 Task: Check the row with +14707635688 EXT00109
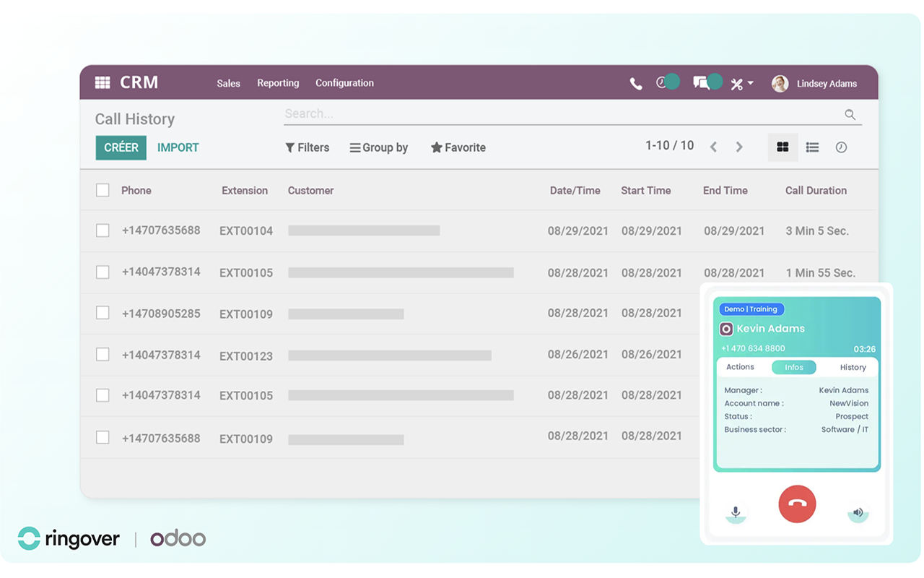point(103,437)
